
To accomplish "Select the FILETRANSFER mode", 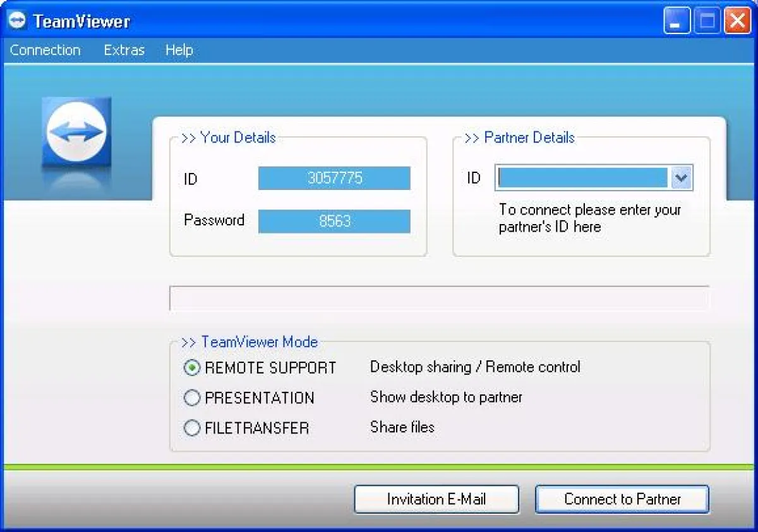I will coord(192,428).
